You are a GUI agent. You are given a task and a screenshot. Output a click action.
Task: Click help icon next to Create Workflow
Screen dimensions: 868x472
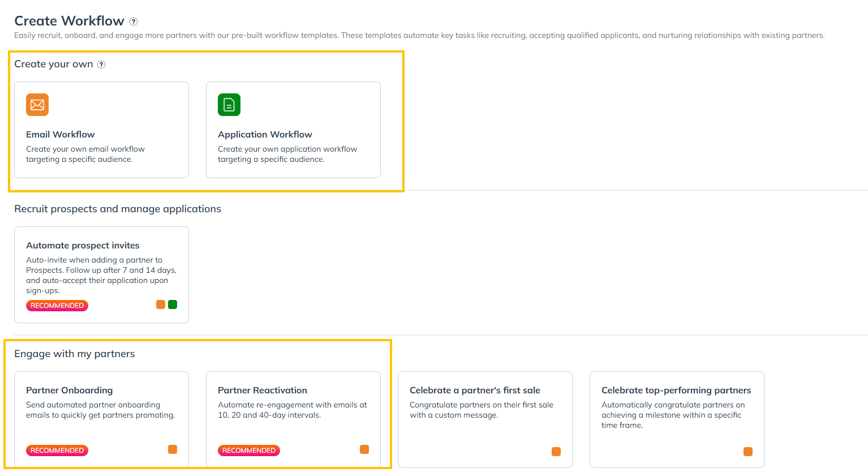(x=134, y=22)
